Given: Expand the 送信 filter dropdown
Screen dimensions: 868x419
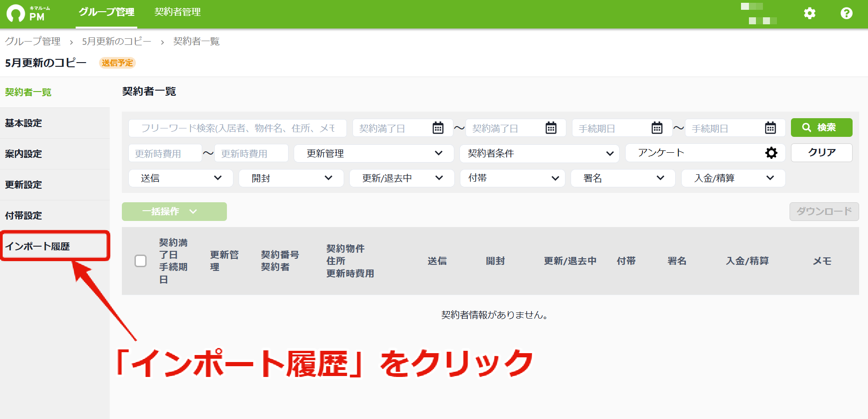Looking at the screenshot, I should 181,178.
